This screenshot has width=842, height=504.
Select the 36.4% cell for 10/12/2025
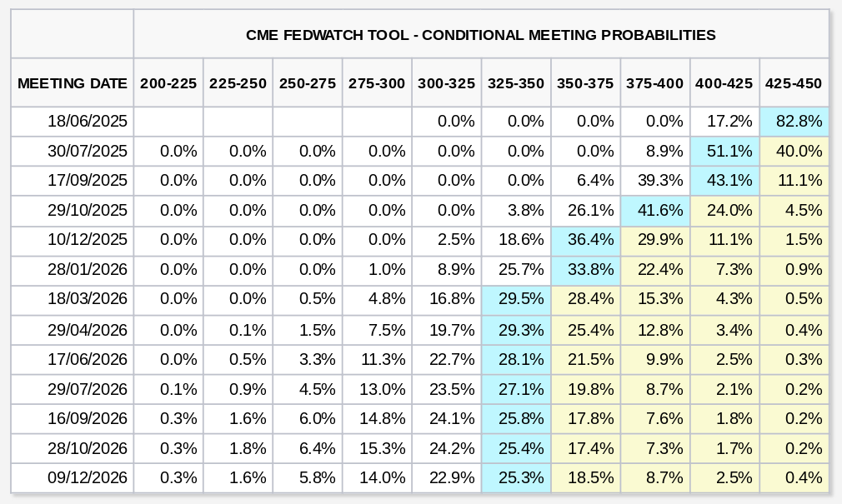click(585, 240)
